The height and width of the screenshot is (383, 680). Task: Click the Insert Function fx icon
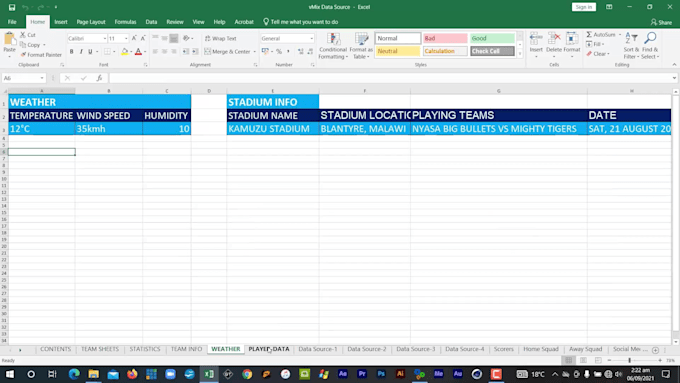[99, 78]
